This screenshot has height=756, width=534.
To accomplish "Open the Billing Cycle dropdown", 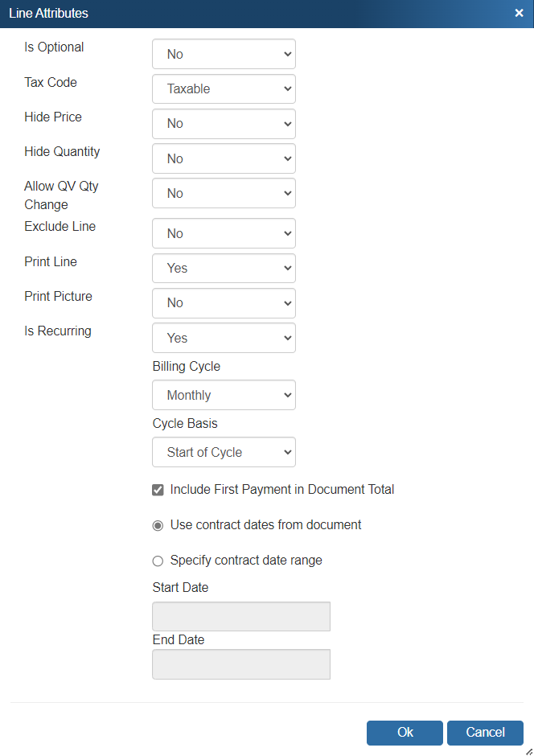I will [224, 395].
